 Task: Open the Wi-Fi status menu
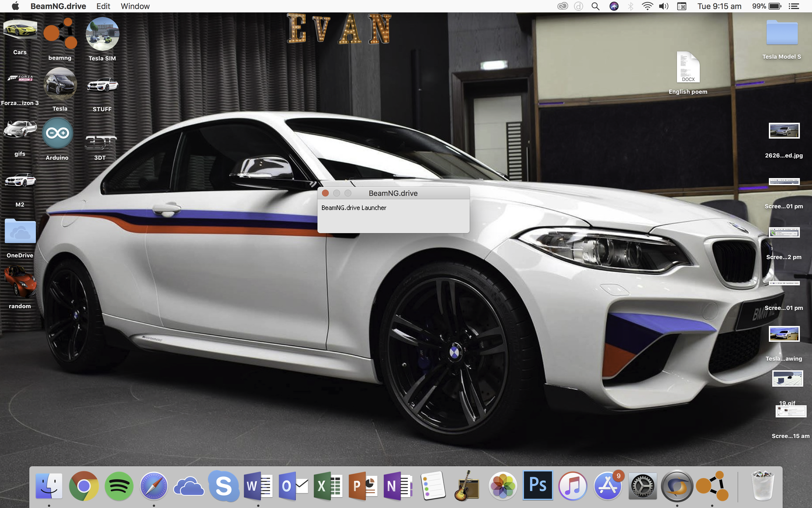coord(647,6)
